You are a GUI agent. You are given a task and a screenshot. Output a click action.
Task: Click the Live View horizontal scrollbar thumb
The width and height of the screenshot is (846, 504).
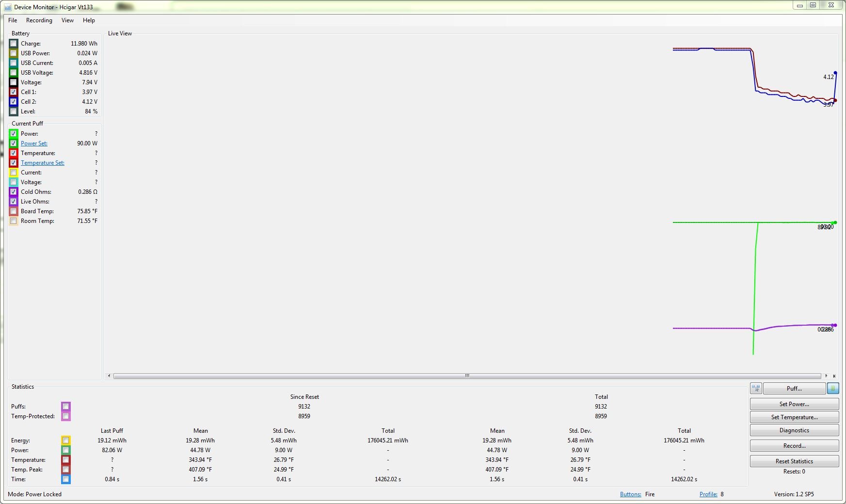point(467,376)
